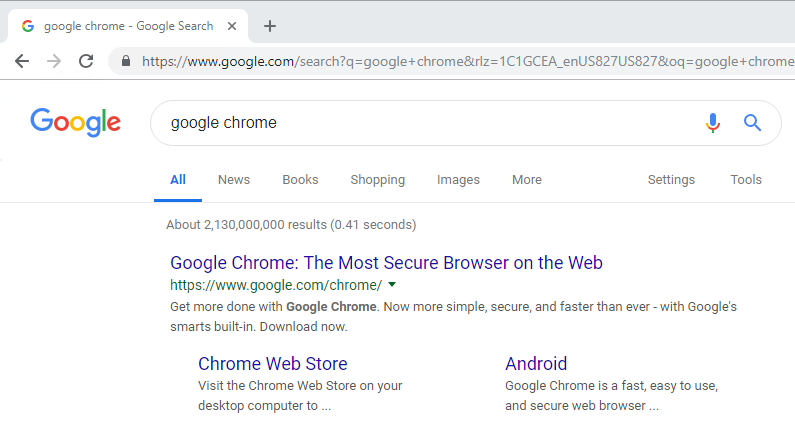Open 'Google Chrome: The Most Secure Browser' result

click(386, 263)
